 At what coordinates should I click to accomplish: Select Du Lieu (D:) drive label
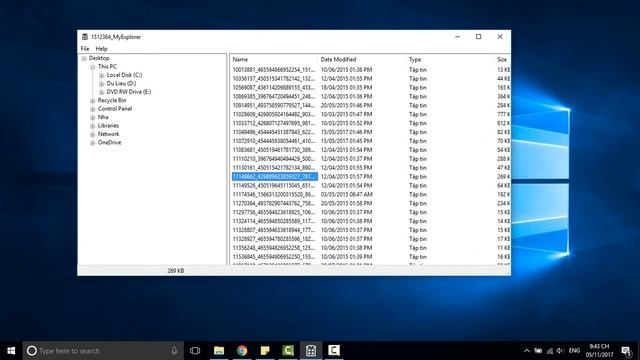[121, 83]
